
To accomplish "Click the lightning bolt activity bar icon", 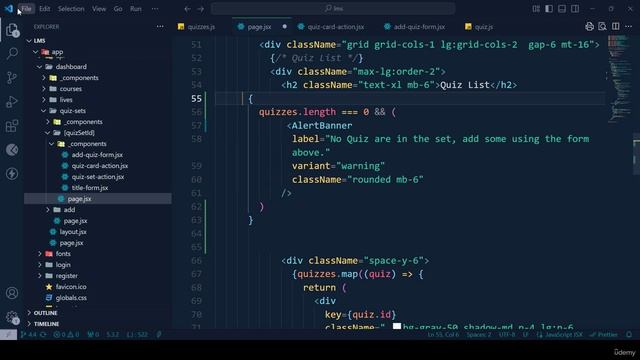I will [x=12, y=174].
